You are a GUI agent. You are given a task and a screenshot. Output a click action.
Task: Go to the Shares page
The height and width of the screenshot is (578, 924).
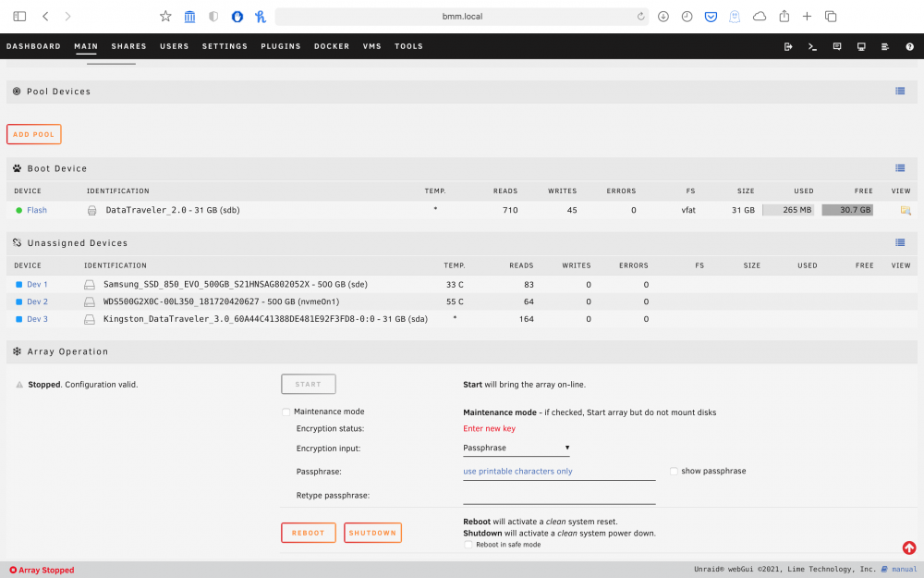[129, 46]
